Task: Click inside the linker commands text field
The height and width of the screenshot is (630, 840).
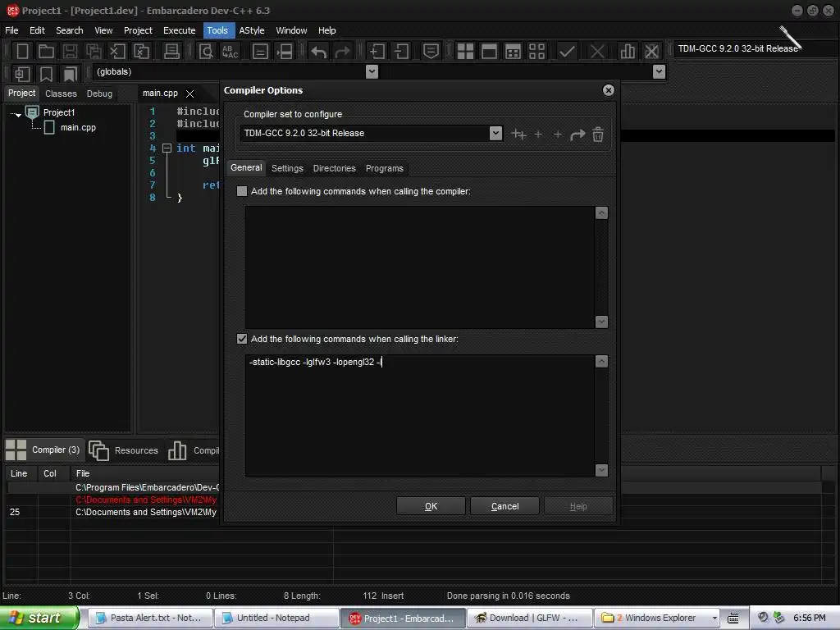Action: (420, 416)
